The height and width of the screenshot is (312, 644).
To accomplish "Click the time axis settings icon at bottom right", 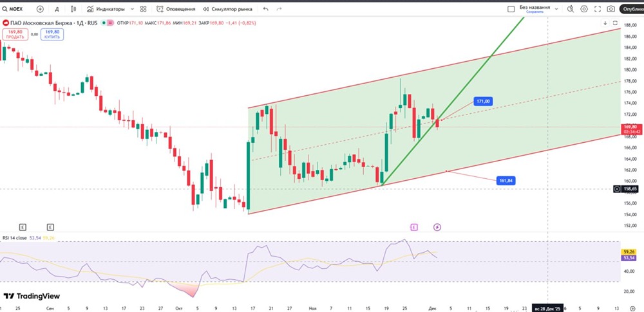I will tap(632, 308).
